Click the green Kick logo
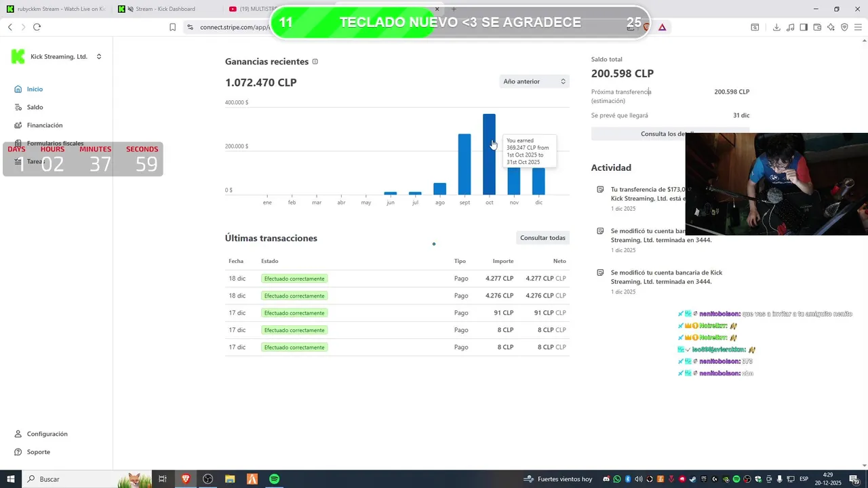 [x=18, y=57]
